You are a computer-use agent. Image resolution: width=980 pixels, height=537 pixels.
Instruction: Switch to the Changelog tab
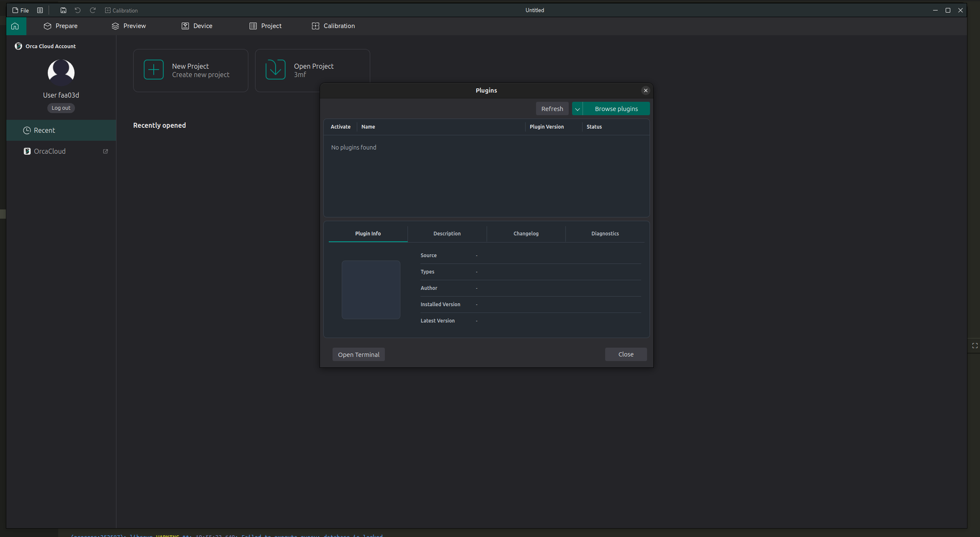526,234
